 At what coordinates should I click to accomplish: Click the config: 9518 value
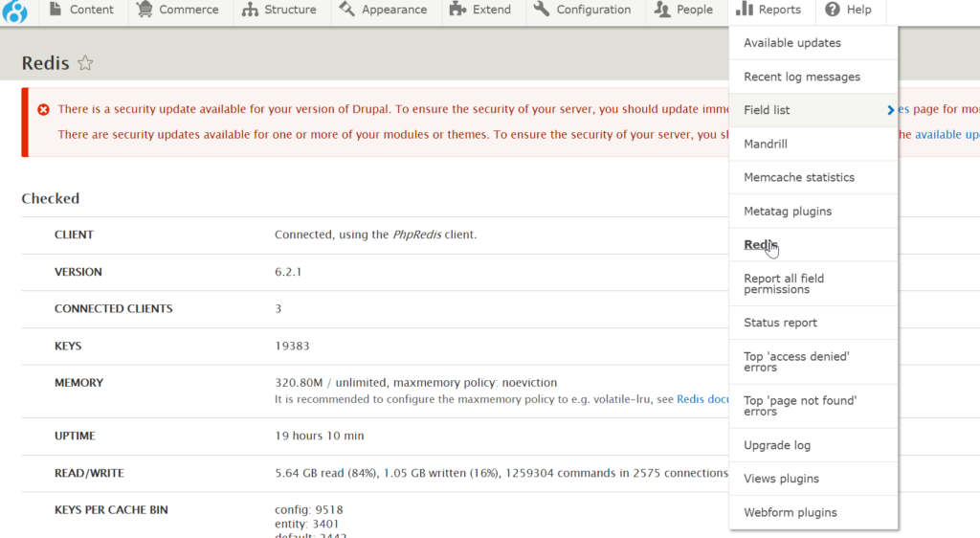(309, 510)
